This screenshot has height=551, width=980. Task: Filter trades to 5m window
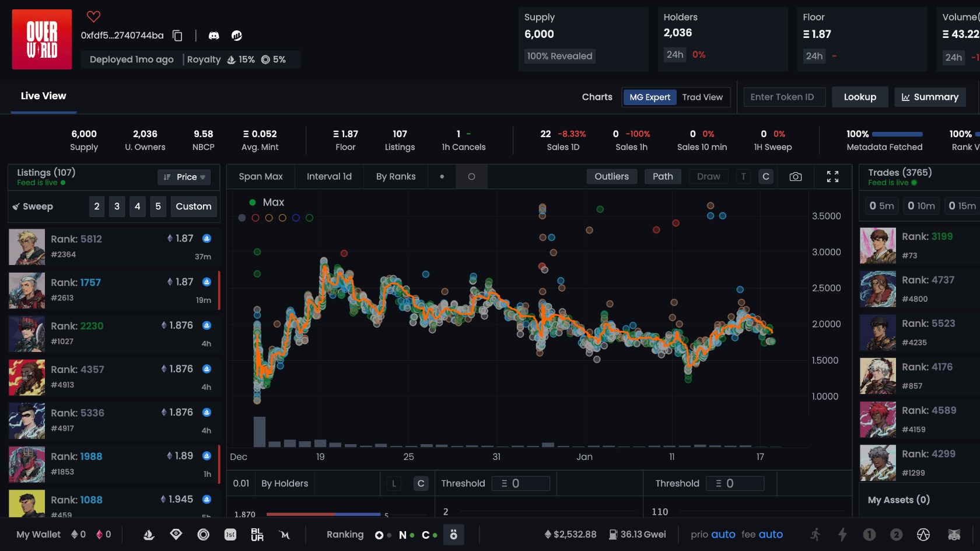click(x=881, y=205)
